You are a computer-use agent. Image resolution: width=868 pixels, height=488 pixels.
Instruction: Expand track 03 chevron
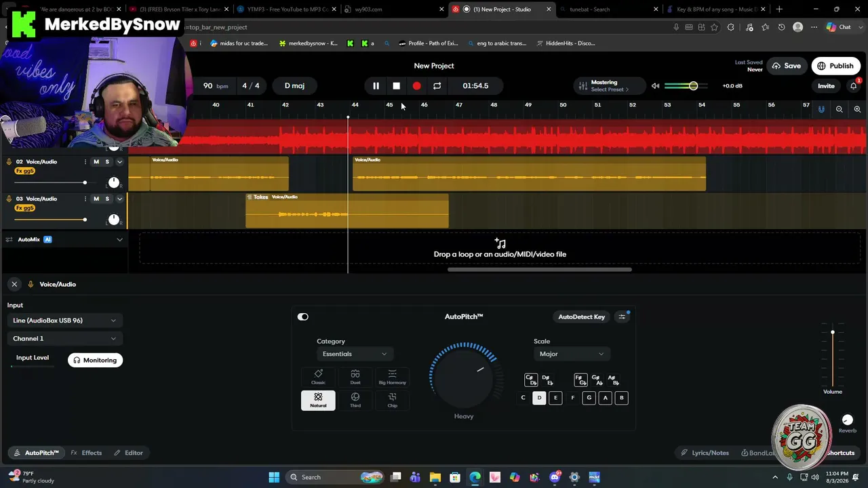(120, 199)
